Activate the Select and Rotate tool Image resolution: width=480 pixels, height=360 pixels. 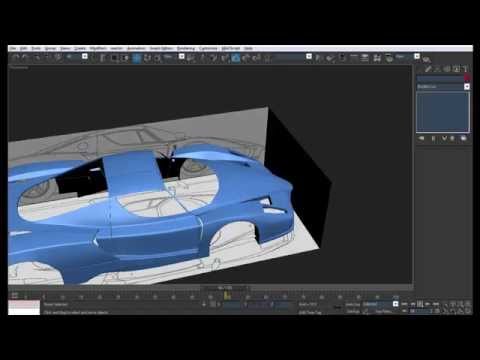147,58
